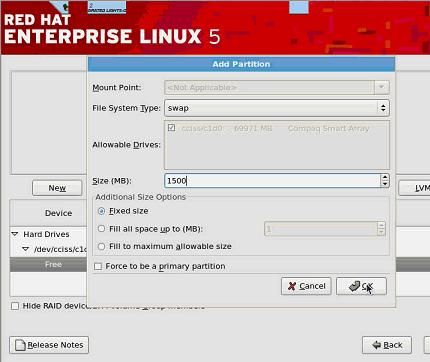Go Back to the previous installer step
The width and height of the screenshot is (430, 362).
[x=387, y=345]
